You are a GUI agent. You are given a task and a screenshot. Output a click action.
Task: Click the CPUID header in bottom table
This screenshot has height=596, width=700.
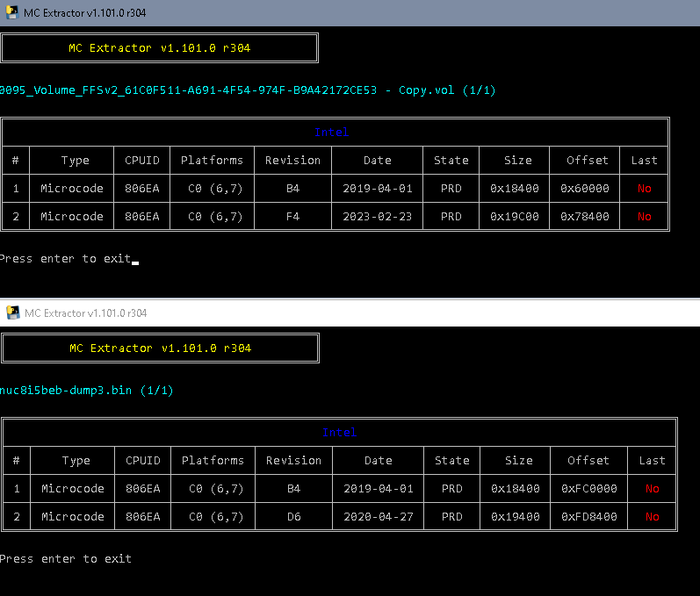(x=143, y=460)
